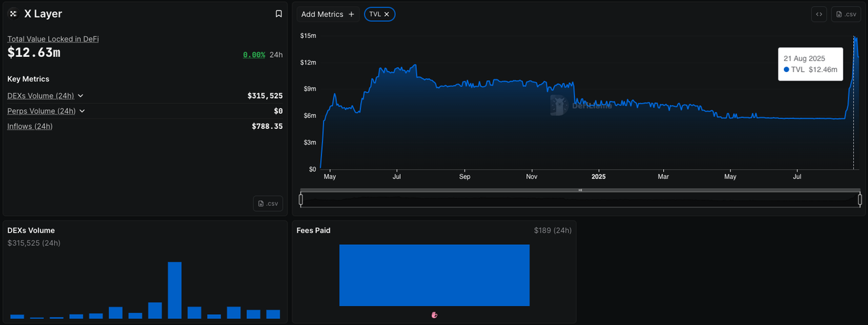The height and width of the screenshot is (325, 868).
Task: Click the $788.35 inflows value
Action: point(267,126)
